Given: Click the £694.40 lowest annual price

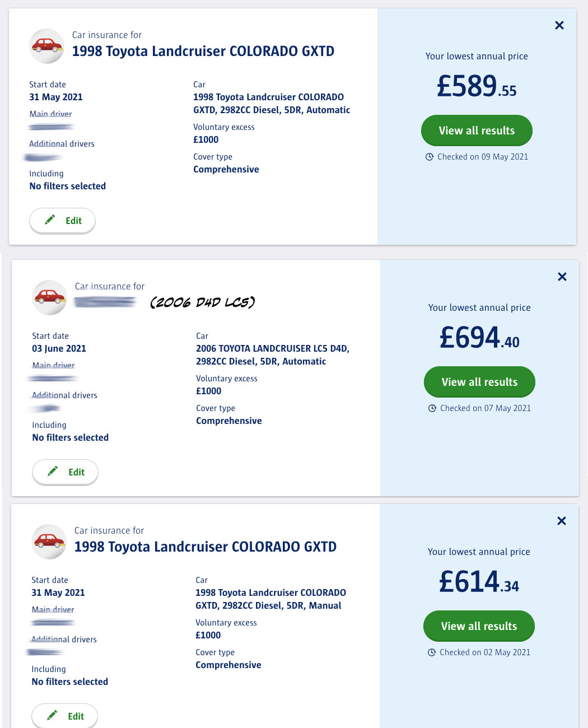Looking at the screenshot, I should [479, 338].
